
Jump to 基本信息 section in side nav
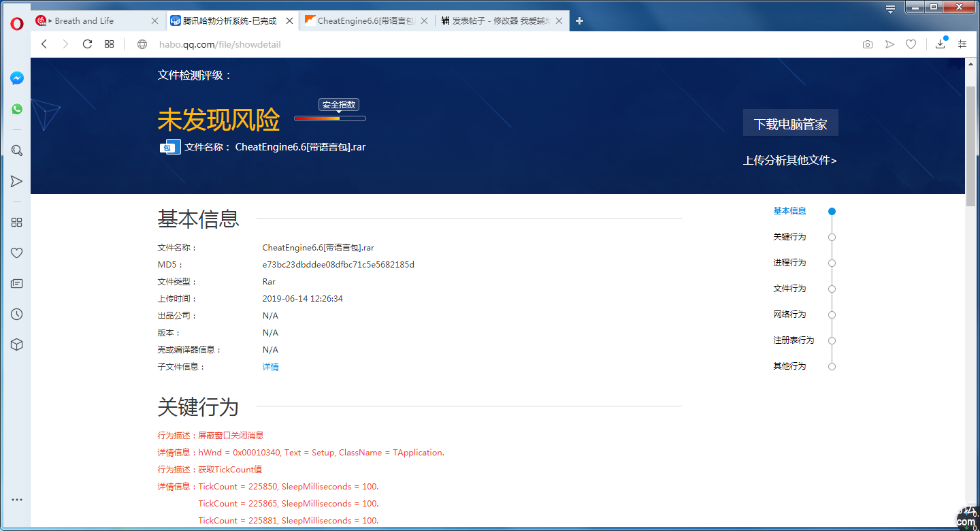tap(789, 211)
